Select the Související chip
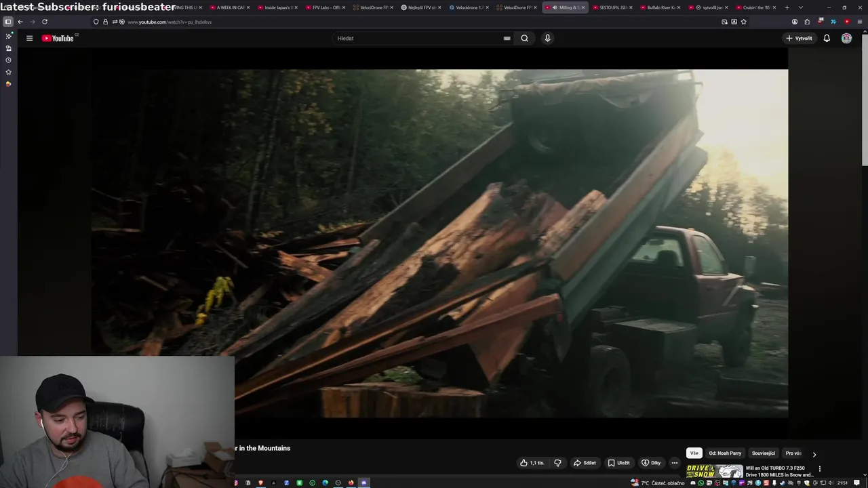This screenshot has width=868, height=488. coord(763,453)
